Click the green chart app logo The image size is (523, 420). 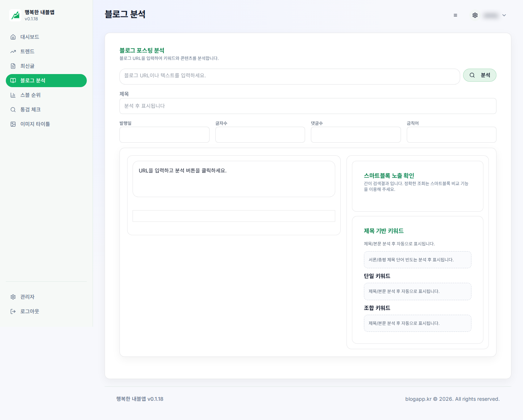[15, 15]
